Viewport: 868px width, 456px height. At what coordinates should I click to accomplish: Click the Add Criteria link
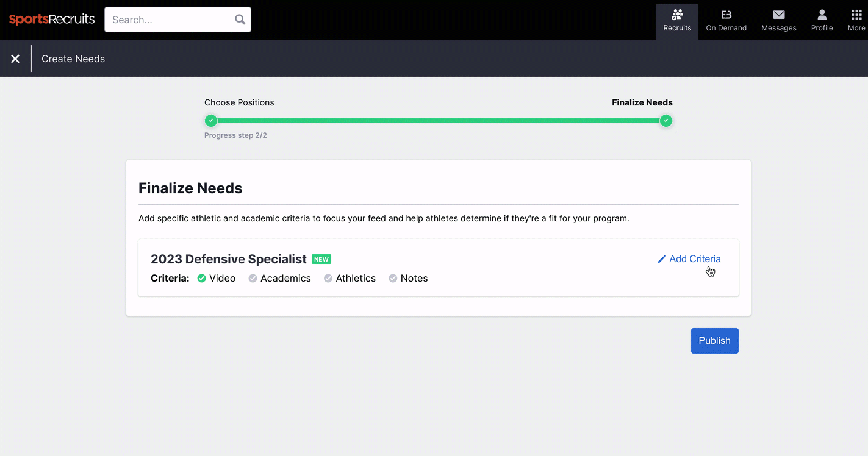(689, 259)
